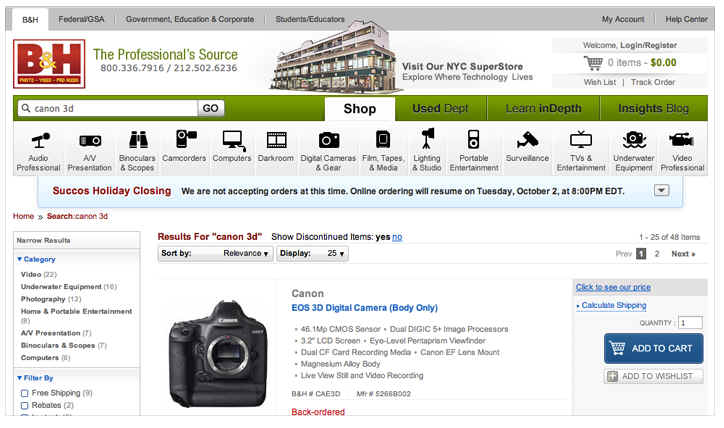The height and width of the screenshot is (428, 724).
Task: Click the Canon EOS 3D camera thumbnail
Action: click(x=218, y=355)
